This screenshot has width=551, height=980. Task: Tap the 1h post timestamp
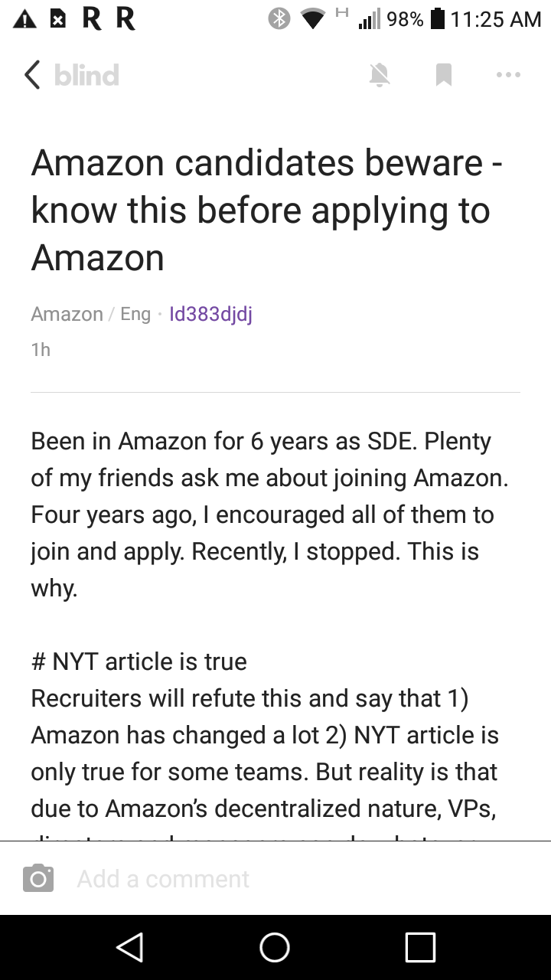(x=41, y=350)
